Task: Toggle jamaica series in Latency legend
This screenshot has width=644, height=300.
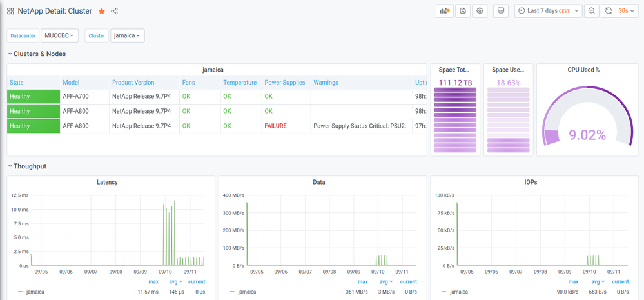Action: tap(35, 292)
